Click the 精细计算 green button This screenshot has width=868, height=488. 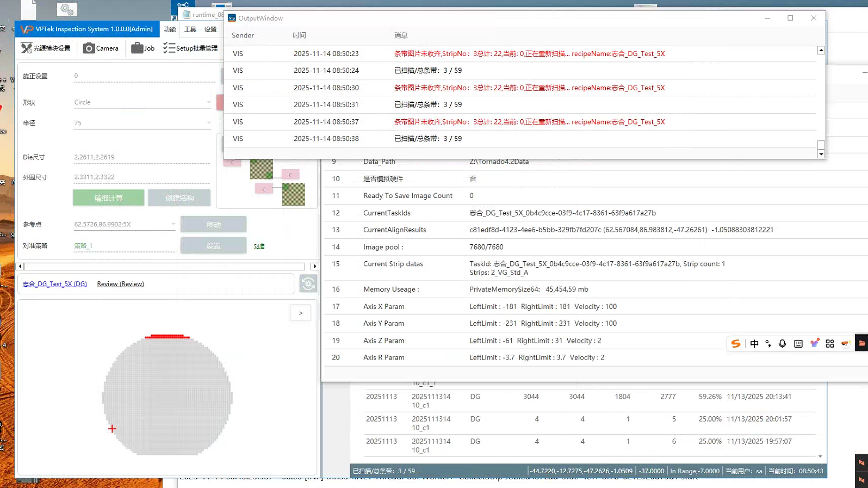coord(108,198)
